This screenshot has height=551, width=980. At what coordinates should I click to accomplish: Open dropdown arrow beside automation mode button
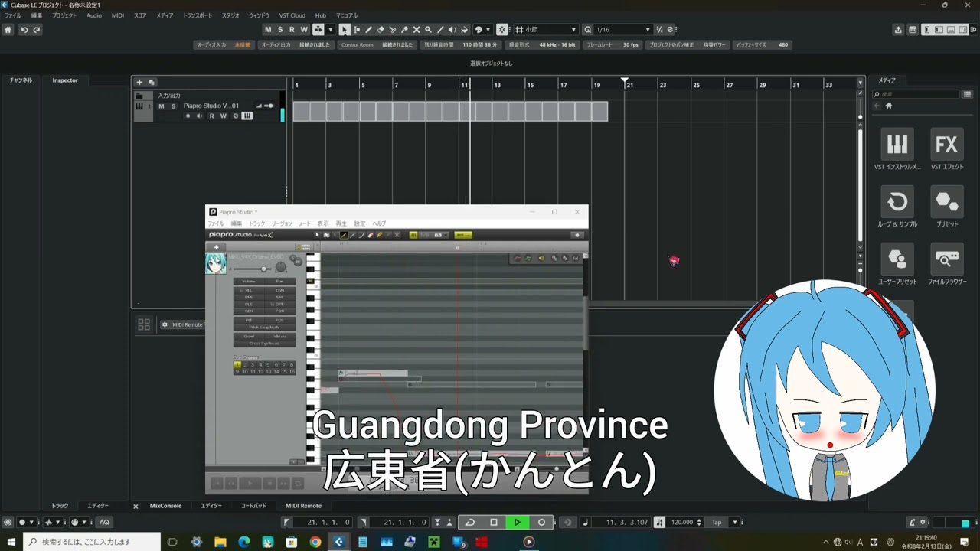click(331, 30)
